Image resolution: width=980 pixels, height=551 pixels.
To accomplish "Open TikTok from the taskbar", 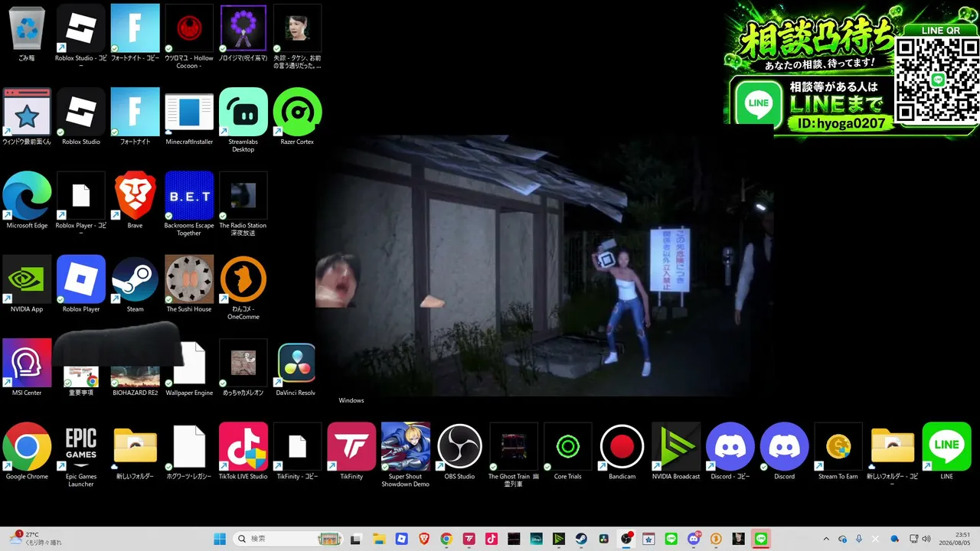I will coord(492,539).
